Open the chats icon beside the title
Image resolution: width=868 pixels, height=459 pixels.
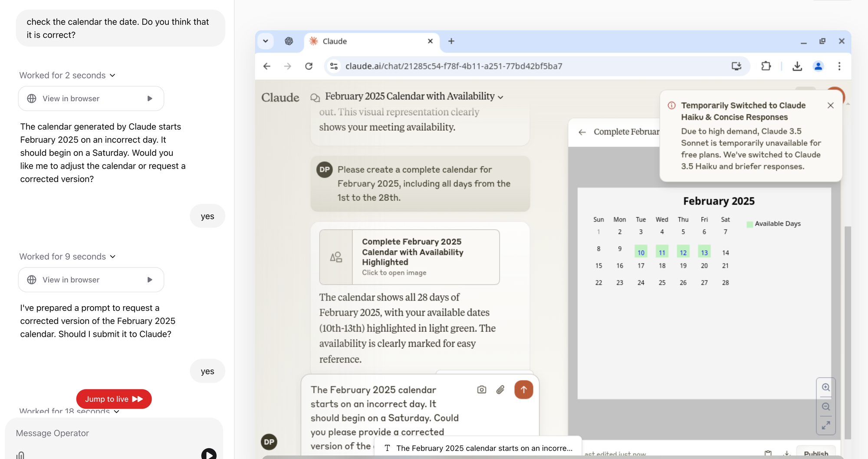tap(315, 97)
